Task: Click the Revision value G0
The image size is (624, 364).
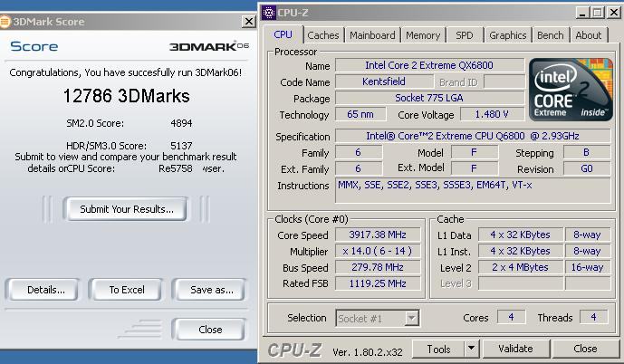Action: pos(587,168)
